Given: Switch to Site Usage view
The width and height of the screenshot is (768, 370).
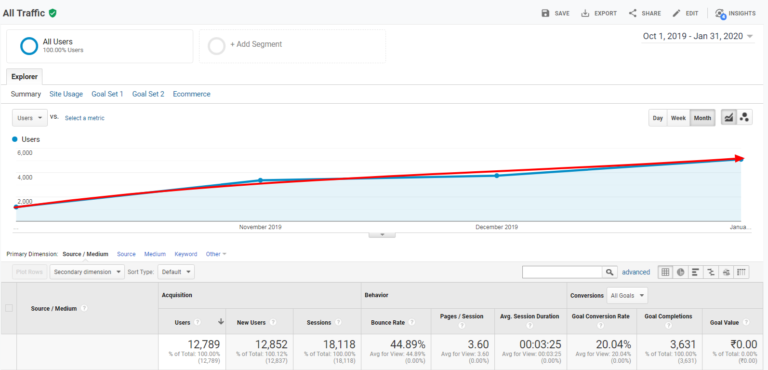Looking at the screenshot, I should (66, 94).
